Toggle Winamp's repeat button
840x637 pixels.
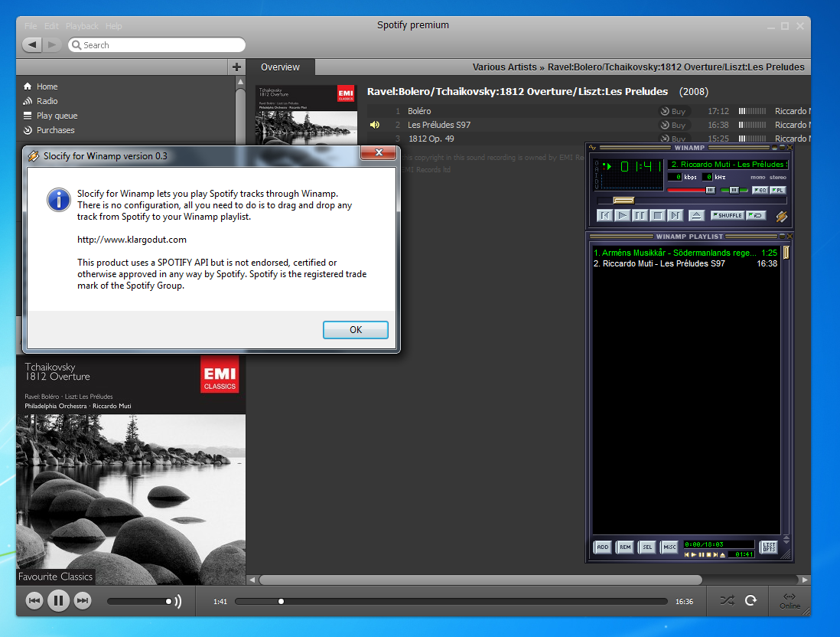756,215
